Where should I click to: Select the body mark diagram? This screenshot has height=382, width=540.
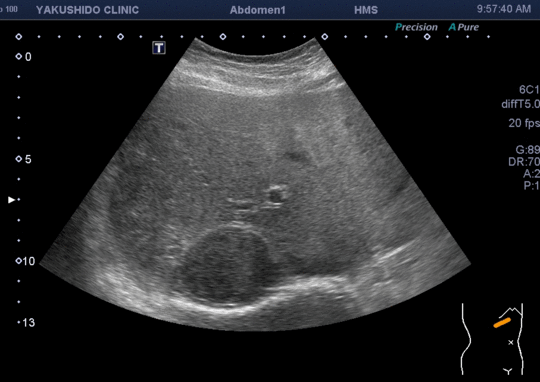pos(492,339)
